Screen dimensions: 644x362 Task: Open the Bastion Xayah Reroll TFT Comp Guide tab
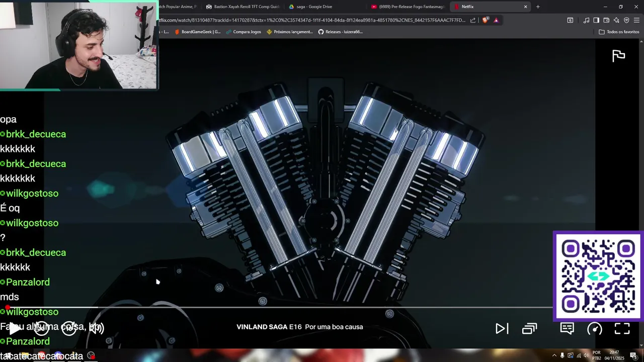(x=243, y=7)
